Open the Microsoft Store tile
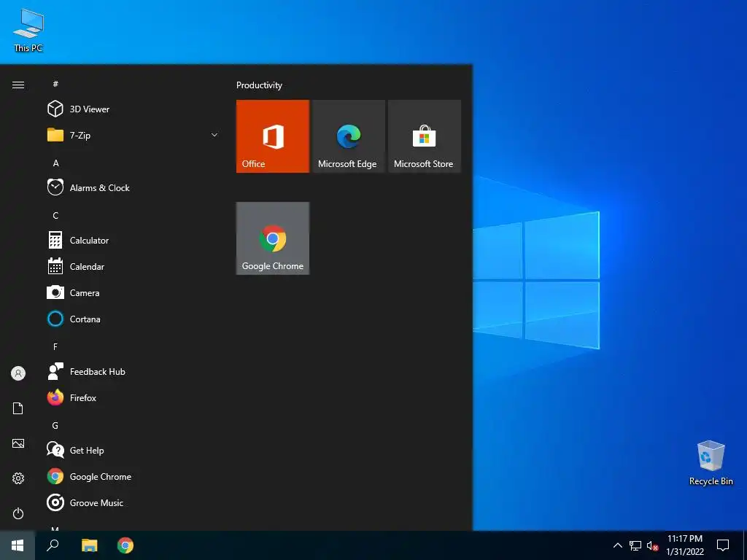Screen dimensions: 747x560 [x=425, y=136]
